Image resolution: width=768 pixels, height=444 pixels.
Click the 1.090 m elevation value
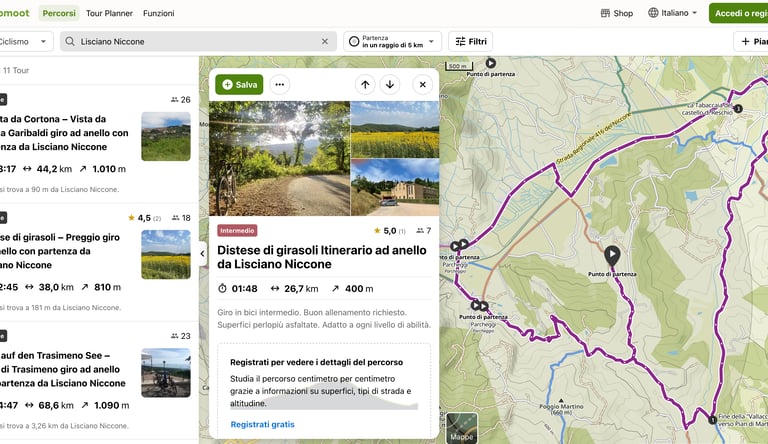point(111,405)
